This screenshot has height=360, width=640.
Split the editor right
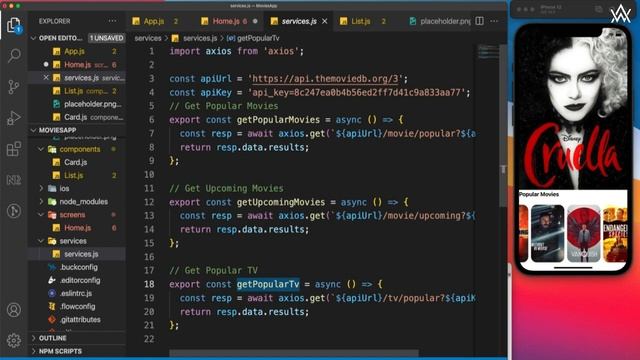tap(480, 21)
